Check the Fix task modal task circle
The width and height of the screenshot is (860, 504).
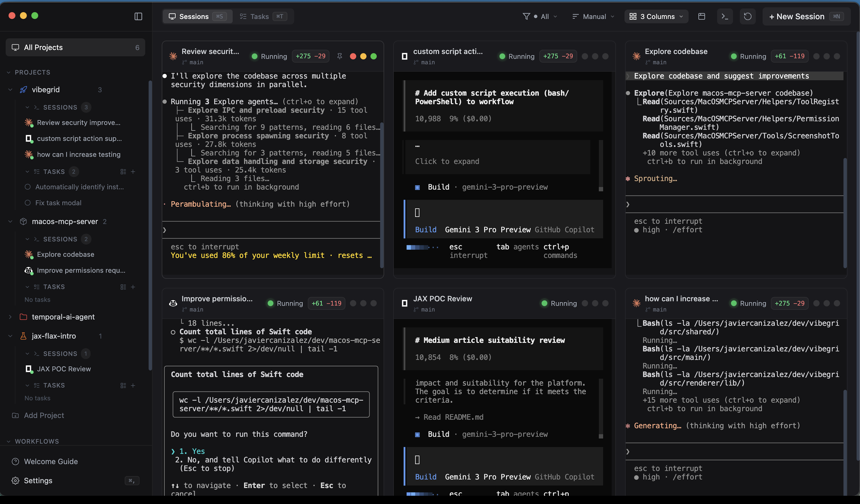28,203
